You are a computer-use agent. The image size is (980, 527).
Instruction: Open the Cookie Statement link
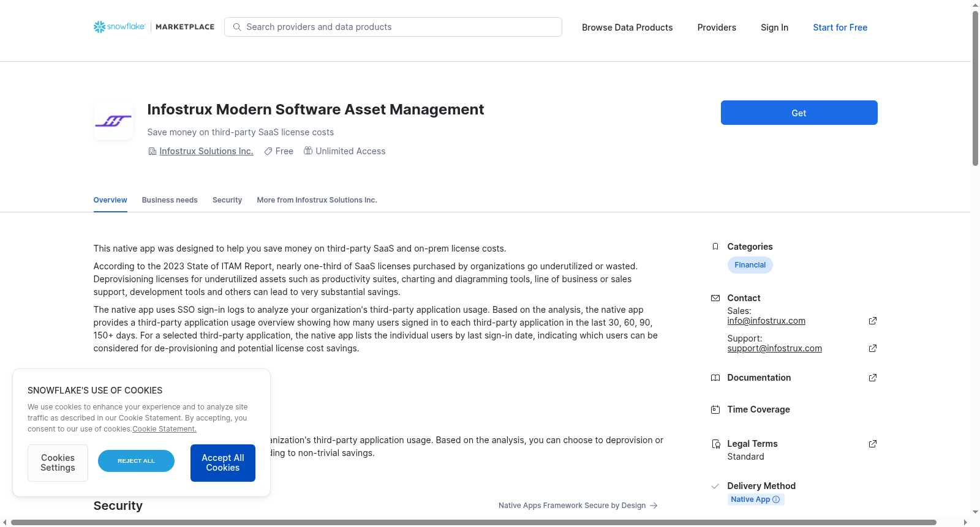coord(164,429)
